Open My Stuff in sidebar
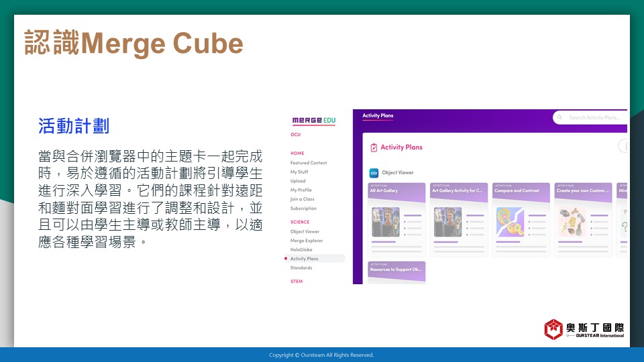The height and width of the screenshot is (362, 644). (299, 172)
